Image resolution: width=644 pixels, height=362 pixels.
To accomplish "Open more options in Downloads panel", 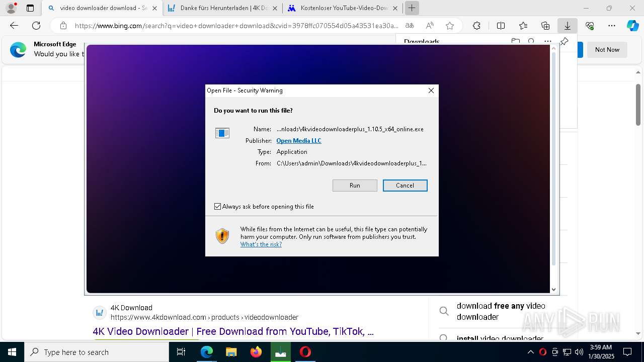I will 547,41.
